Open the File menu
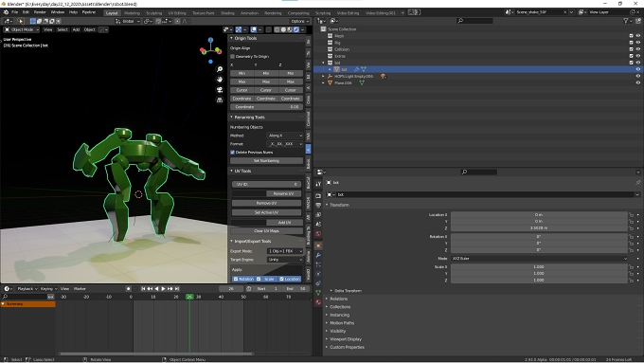This screenshot has height=363, width=644. click(x=15, y=12)
